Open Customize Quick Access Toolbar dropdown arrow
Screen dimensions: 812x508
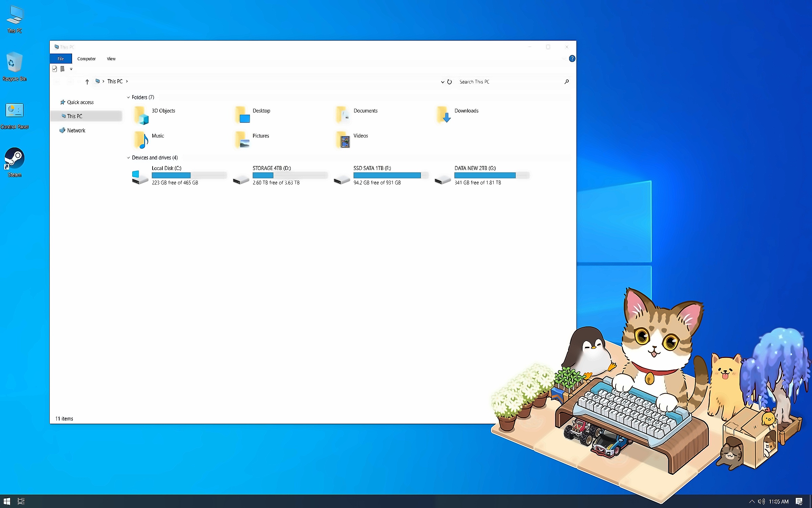click(x=71, y=69)
